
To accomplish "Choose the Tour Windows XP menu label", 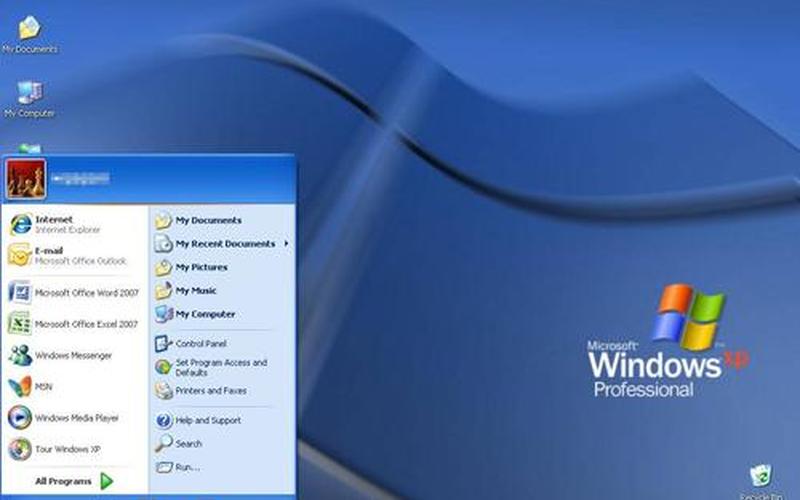I will click(x=67, y=449).
